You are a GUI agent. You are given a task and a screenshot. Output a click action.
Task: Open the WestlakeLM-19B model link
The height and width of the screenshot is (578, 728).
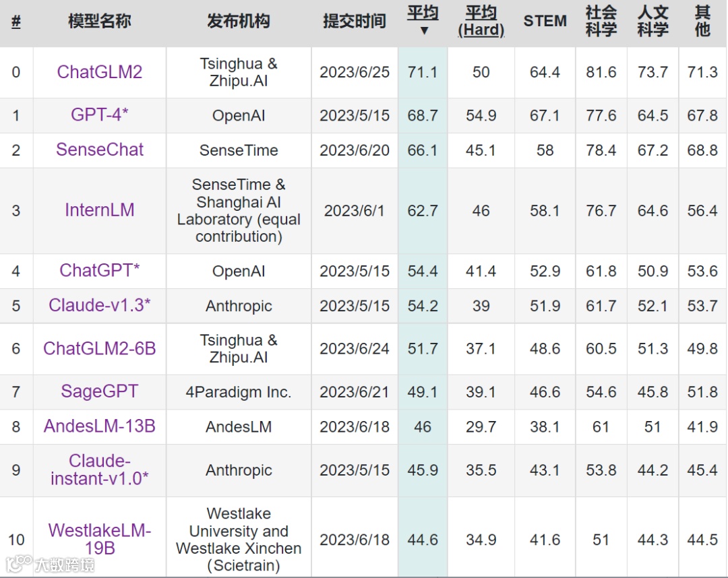(x=99, y=540)
